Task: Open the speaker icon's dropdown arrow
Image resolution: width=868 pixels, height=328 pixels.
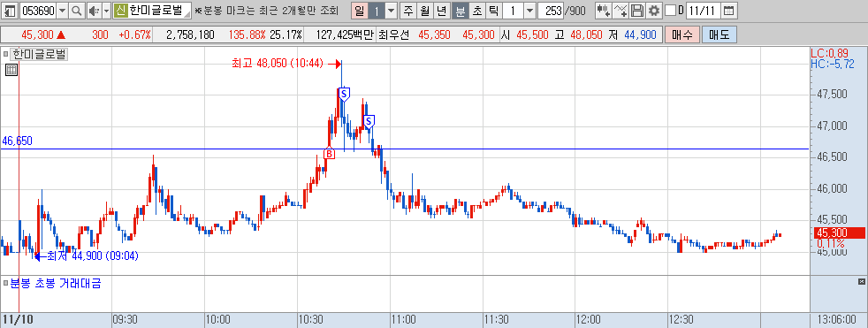Action: 106,11
